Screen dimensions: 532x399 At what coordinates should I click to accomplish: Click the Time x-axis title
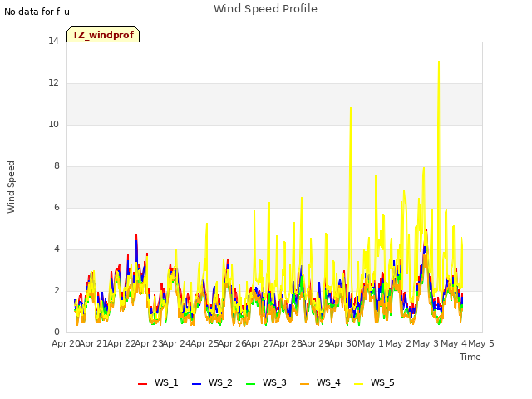click(470, 357)
